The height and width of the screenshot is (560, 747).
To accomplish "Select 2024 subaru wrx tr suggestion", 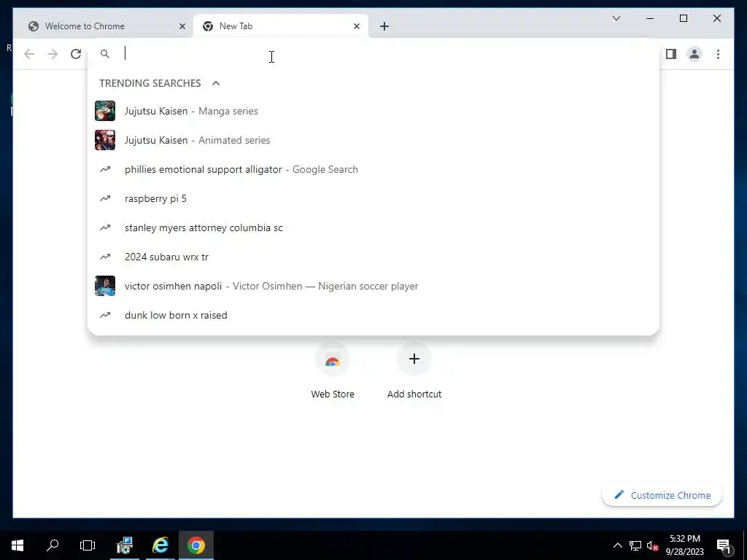I will 373,257.
